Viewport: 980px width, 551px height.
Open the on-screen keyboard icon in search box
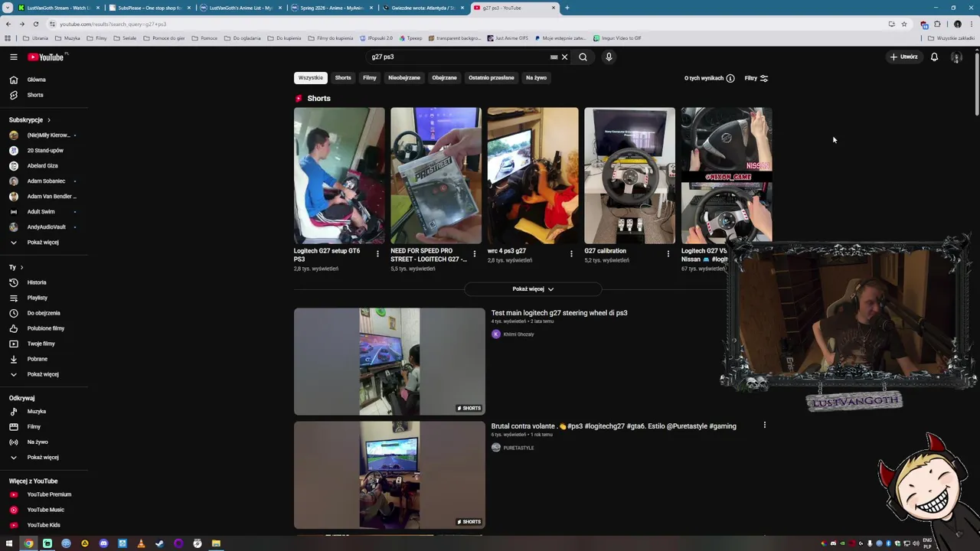[x=554, y=57]
